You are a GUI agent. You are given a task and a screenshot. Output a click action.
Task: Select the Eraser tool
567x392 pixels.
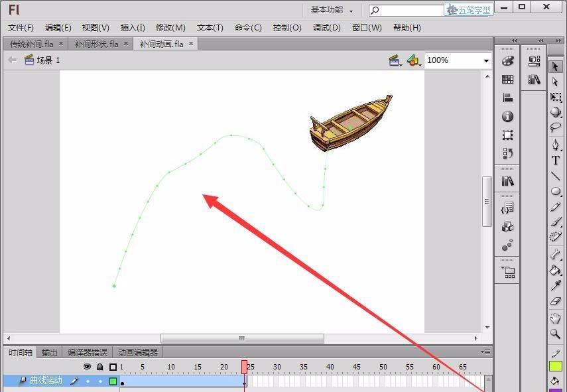tap(556, 301)
